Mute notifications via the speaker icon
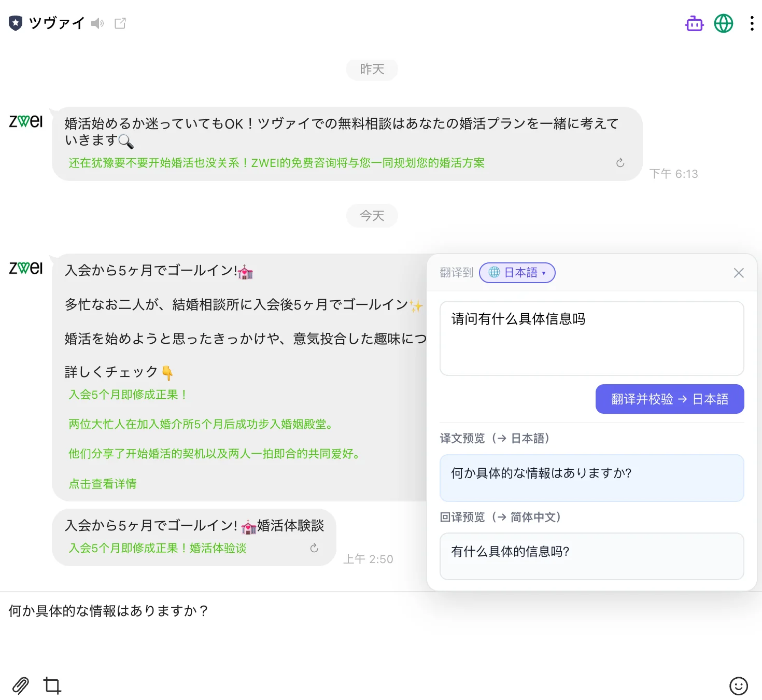 click(97, 23)
